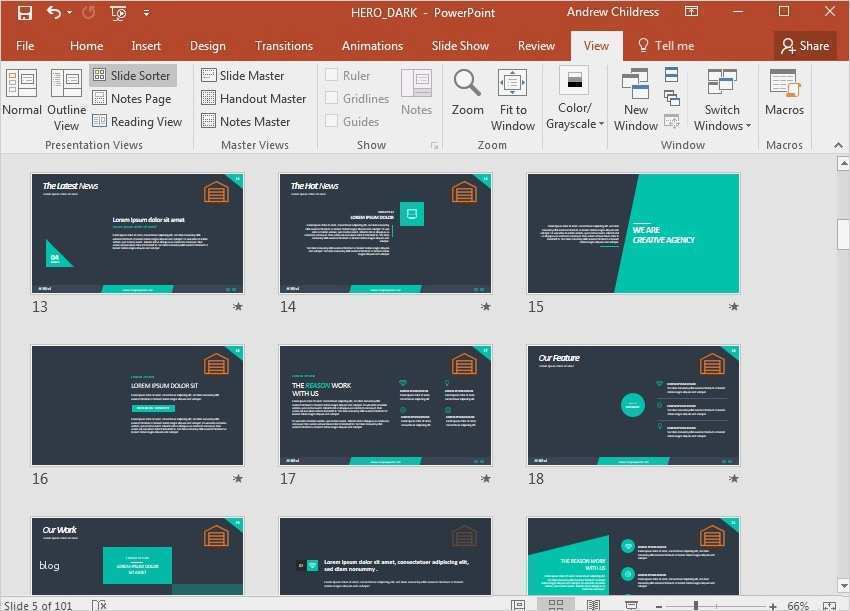The width and height of the screenshot is (850, 611).
Task: Click the Share button
Action: pos(805,45)
